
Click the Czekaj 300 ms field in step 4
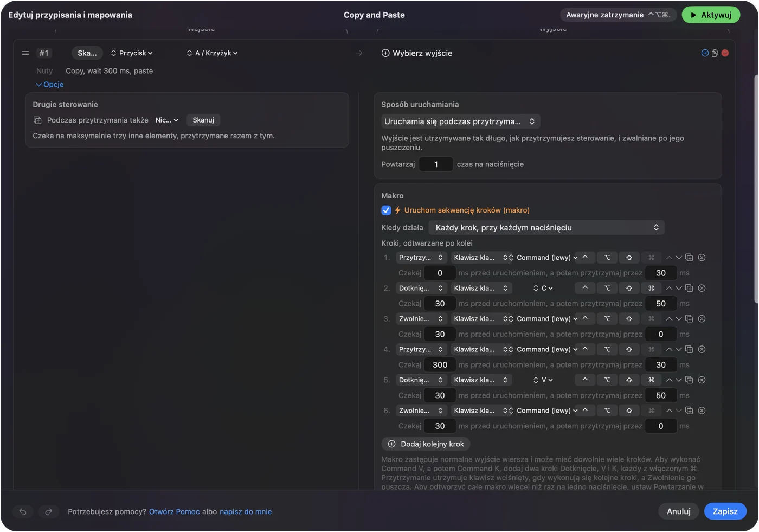tap(440, 365)
